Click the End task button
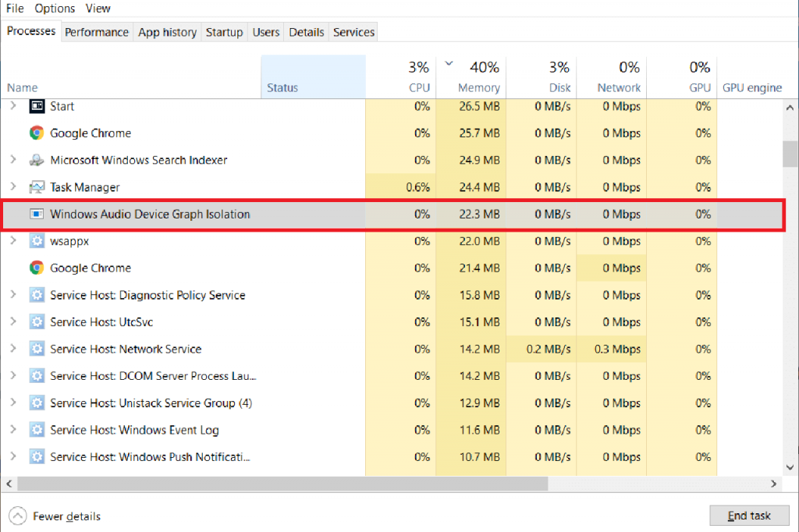Image resolution: width=799 pixels, height=532 pixels. [749, 516]
